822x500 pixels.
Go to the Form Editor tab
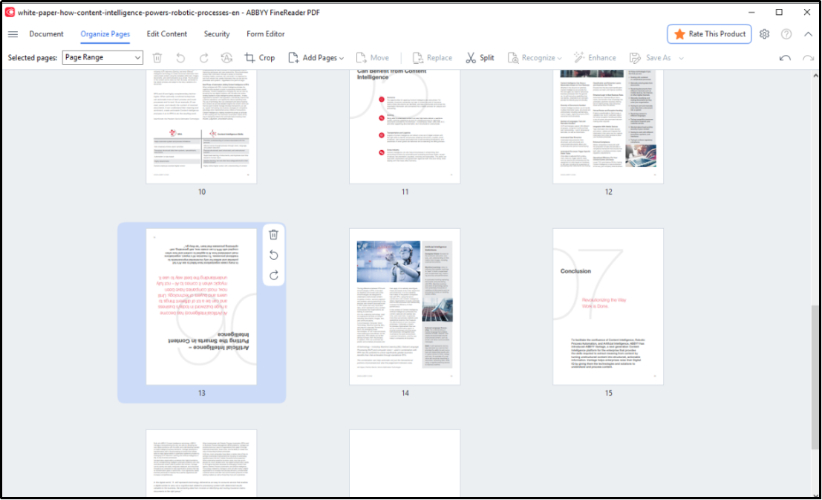[x=265, y=34]
